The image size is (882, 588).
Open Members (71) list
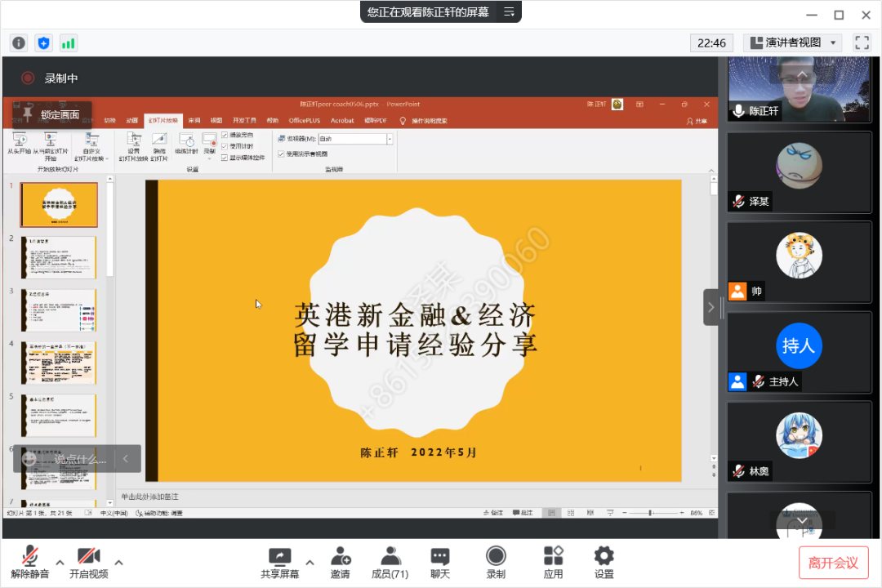click(390, 563)
